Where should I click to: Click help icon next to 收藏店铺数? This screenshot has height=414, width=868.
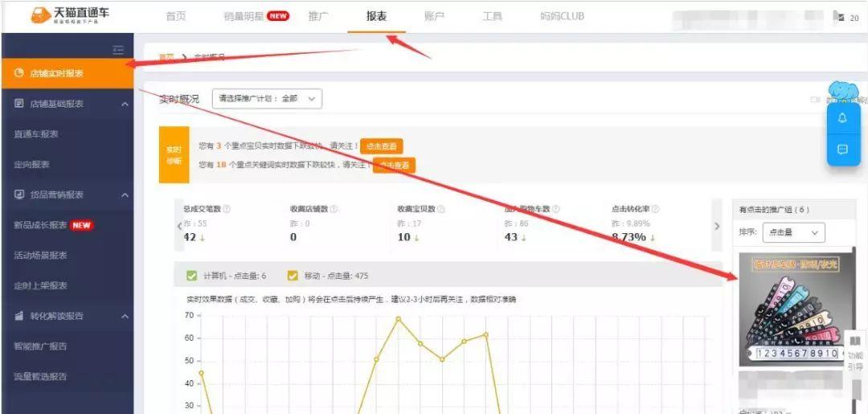point(334,209)
